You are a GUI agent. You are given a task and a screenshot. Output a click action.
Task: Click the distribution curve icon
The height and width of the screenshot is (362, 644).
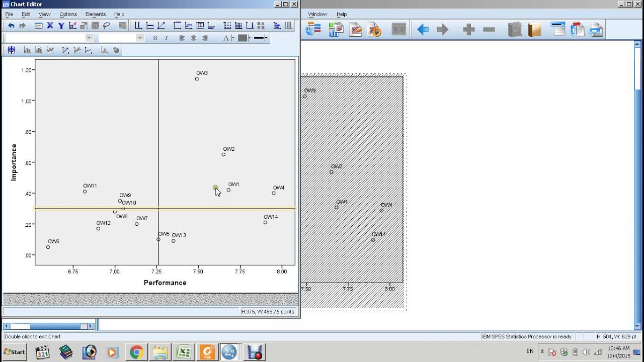click(104, 50)
